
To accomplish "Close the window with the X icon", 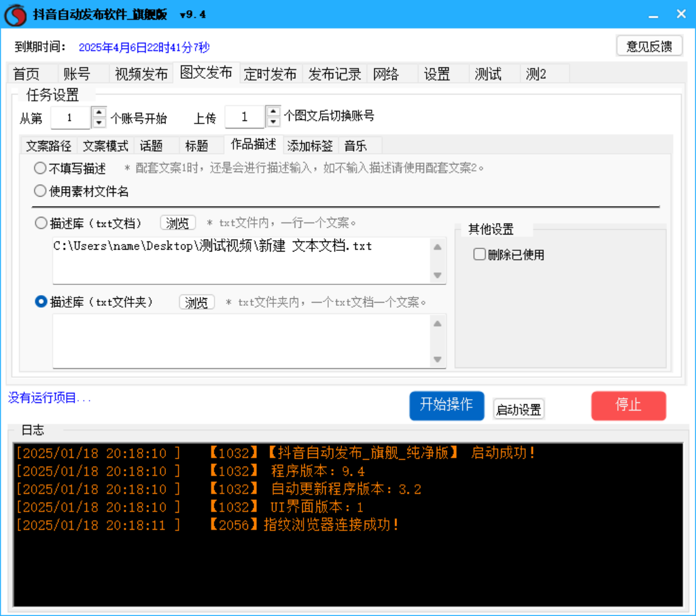I will [x=681, y=15].
